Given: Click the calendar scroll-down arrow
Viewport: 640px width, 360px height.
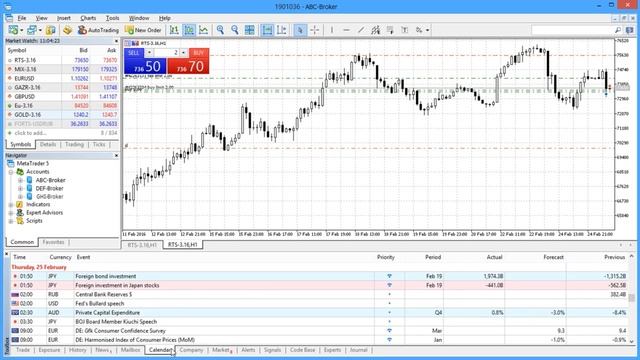Looking at the screenshot, I should (631, 341).
